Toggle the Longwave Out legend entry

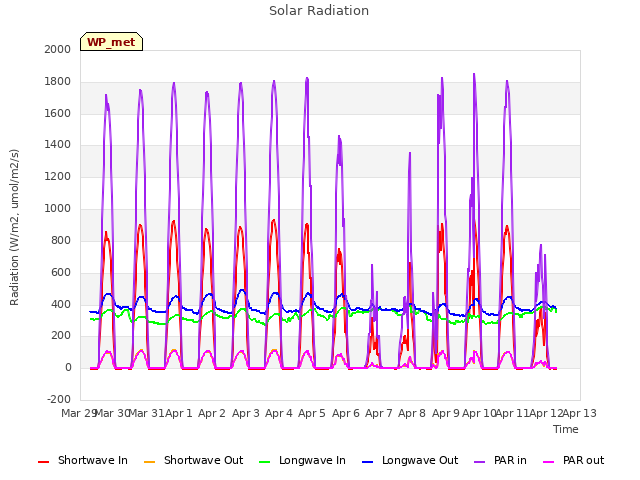pyautogui.click(x=410, y=460)
